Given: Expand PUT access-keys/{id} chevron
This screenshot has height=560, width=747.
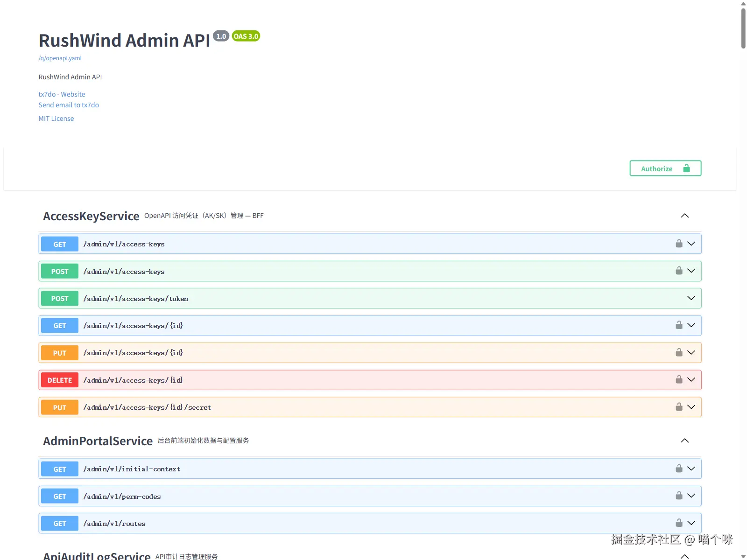Looking at the screenshot, I should (x=691, y=352).
